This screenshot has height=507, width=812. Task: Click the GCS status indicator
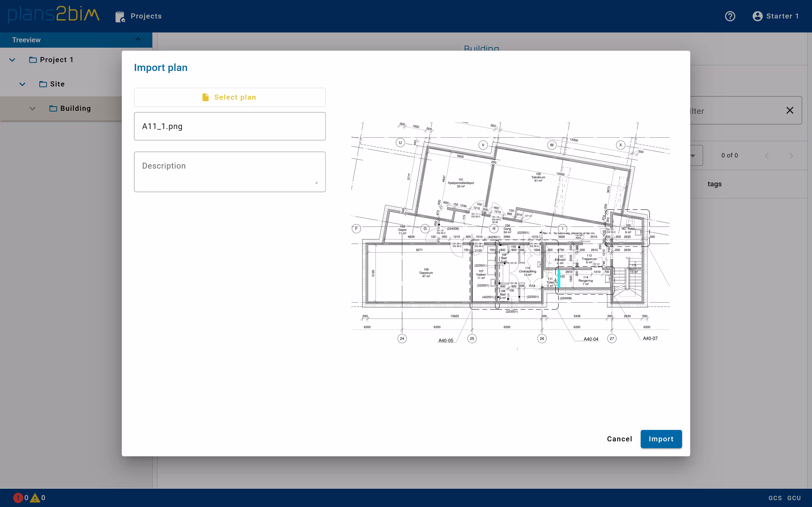click(775, 498)
